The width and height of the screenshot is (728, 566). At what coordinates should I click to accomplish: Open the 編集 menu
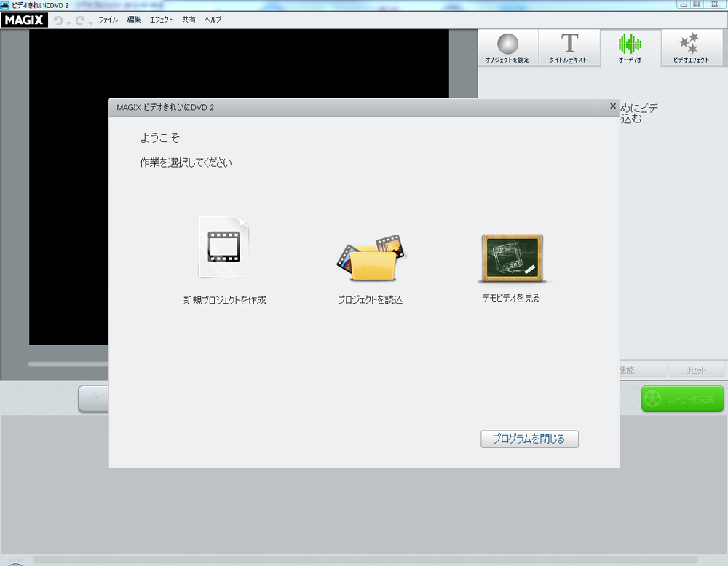pos(134,20)
